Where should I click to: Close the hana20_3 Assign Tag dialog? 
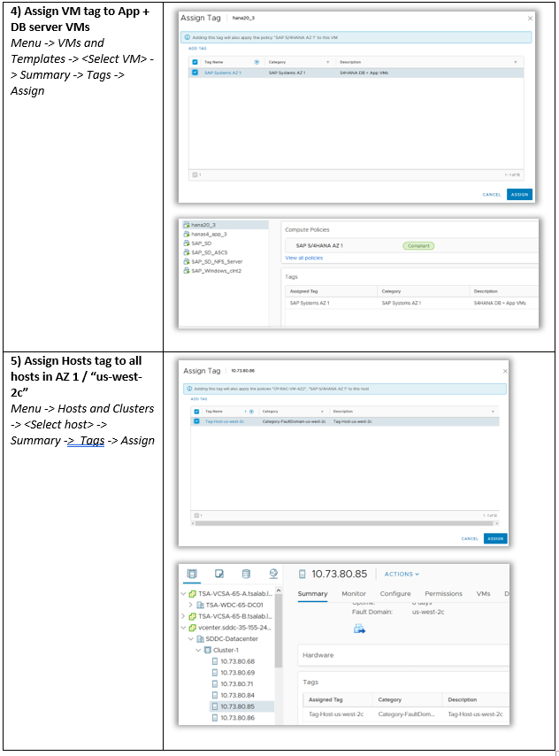[x=530, y=19]
